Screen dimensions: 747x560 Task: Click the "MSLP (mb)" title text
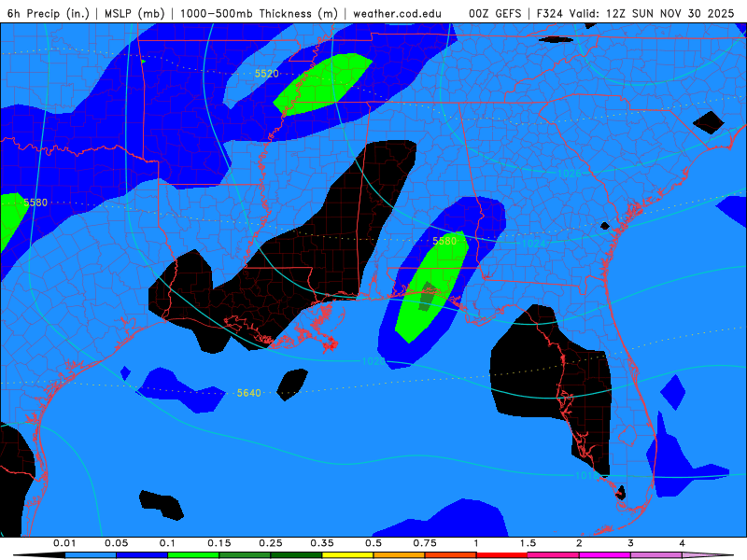click(134, 13)
